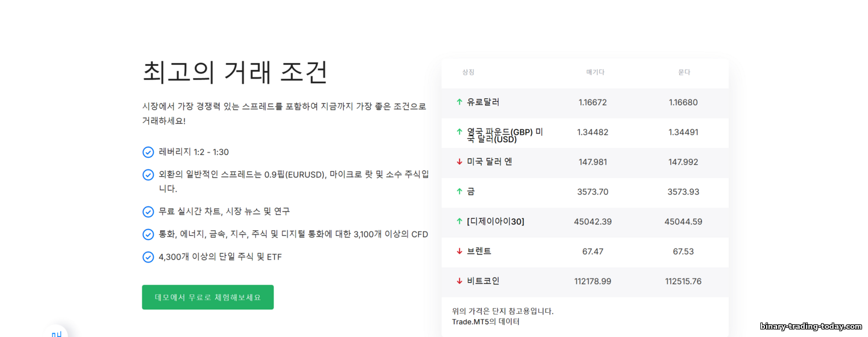Click the up arrow next to [디제이아이30]
The width and height of the screenshot is (868, 337).
click(459, 221)
